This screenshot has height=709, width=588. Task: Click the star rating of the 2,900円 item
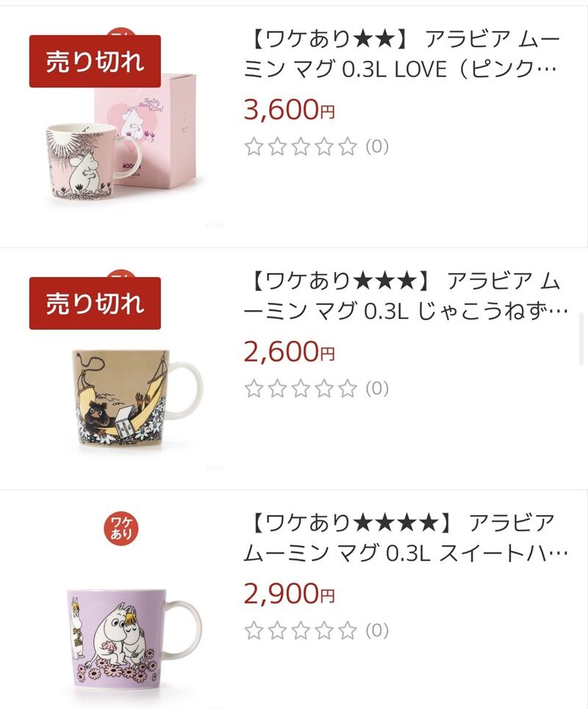point(301,630)
